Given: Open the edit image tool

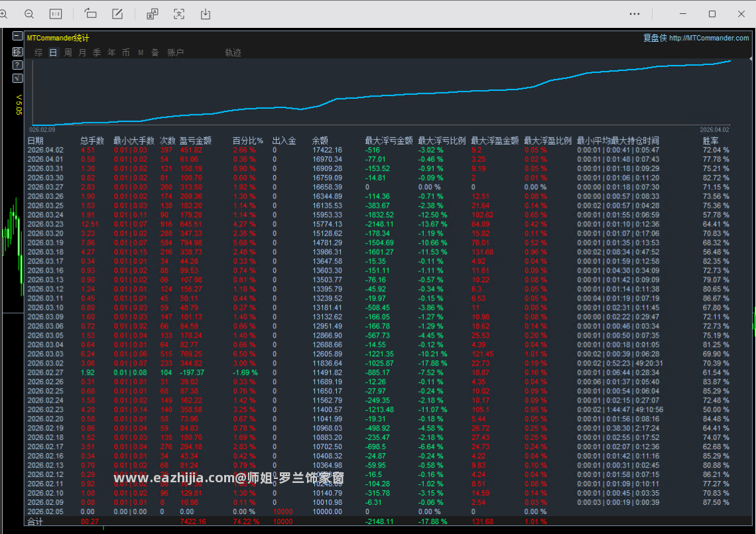Looking at the screenshot, I should pos(117,14).
